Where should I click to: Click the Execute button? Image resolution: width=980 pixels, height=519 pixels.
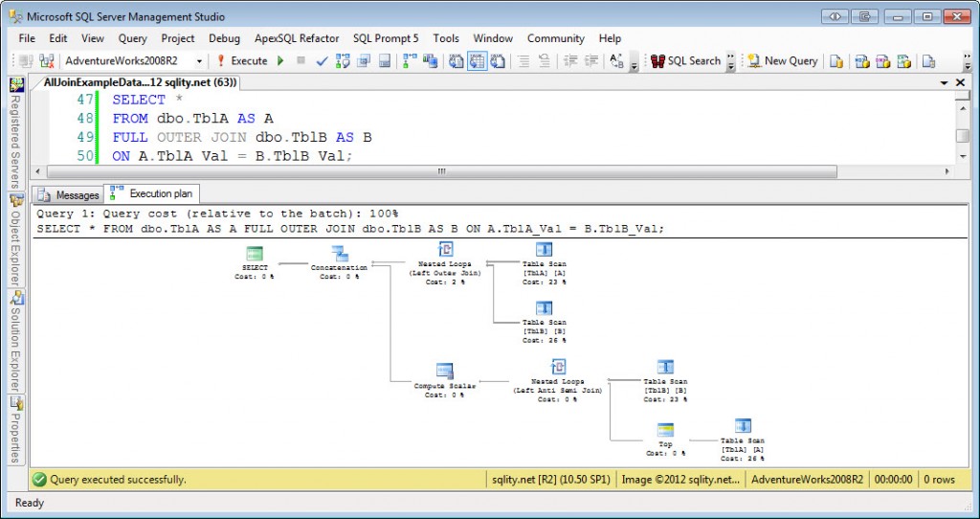[242, 60]
